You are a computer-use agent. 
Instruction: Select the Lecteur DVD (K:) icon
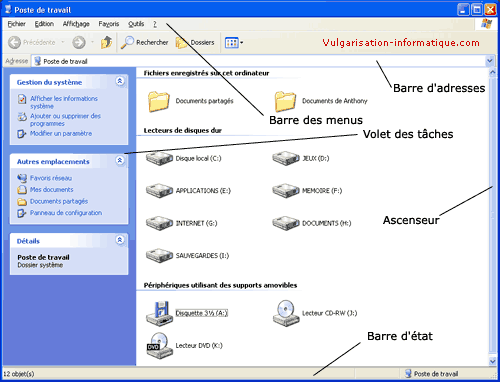coord(159,346)
